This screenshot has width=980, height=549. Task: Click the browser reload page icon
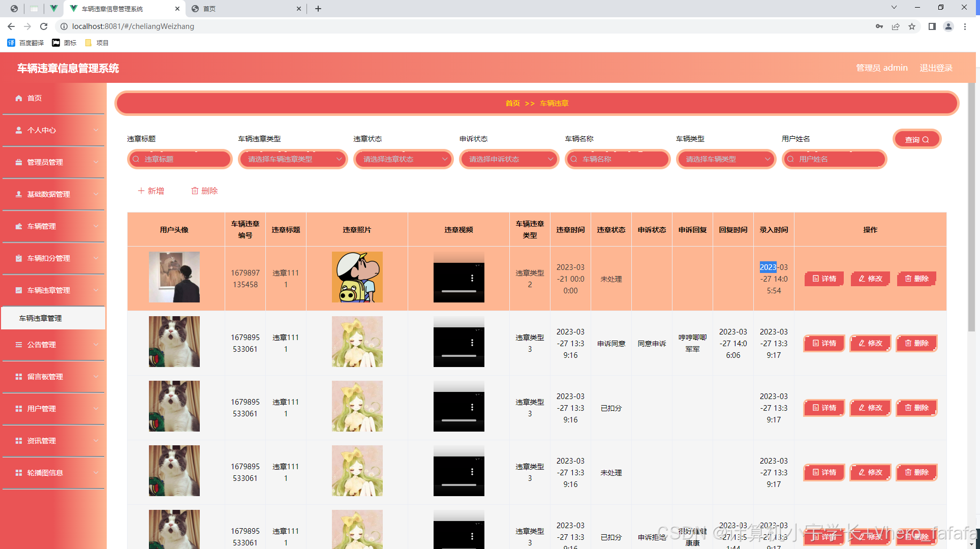coord(44,26)
